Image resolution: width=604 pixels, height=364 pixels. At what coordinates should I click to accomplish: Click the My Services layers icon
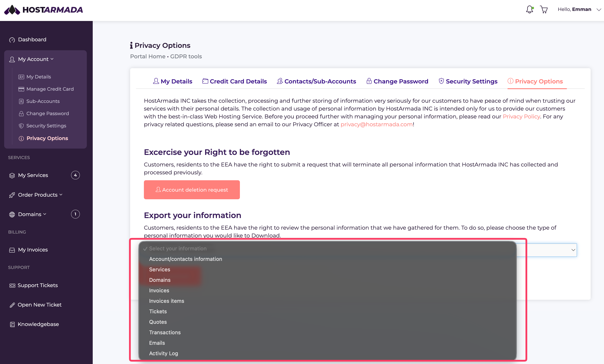(x=12, y=175)
